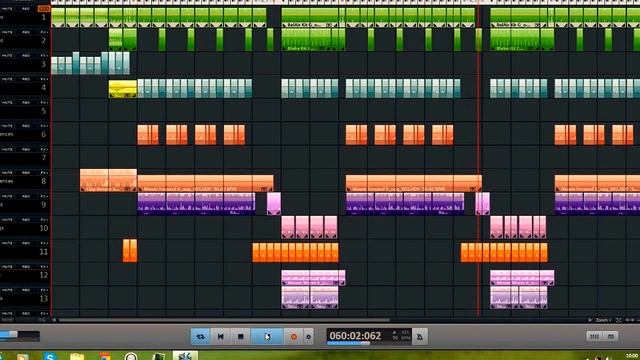Open the mixer view button at right
This screenshot has width=640, height=360.
pyautogui.click(x=594, y=336)
